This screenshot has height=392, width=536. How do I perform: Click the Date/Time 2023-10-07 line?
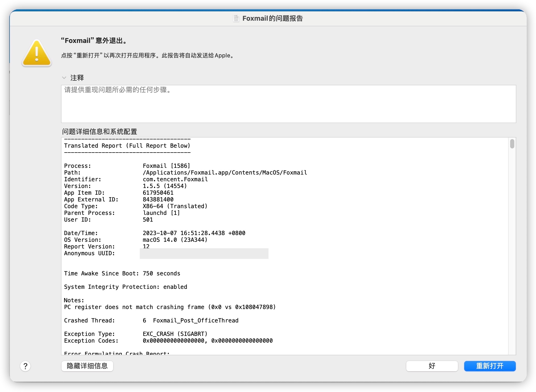(x=194, y=233)
